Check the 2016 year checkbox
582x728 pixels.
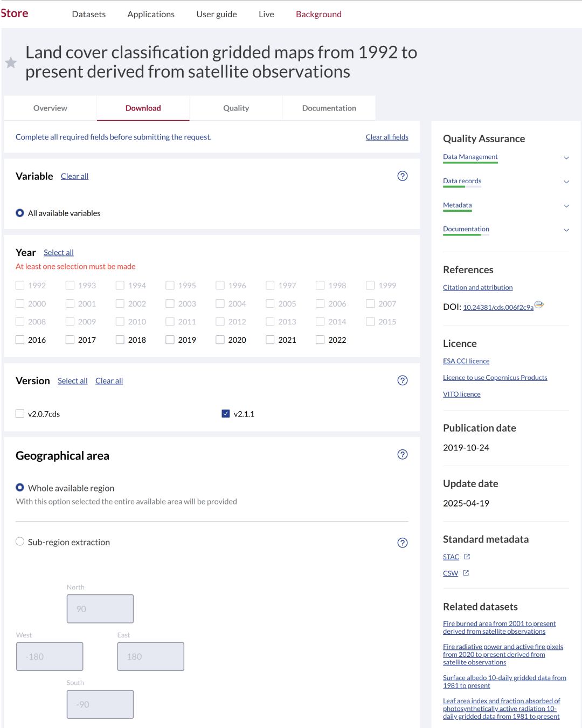tap(20, 339)
